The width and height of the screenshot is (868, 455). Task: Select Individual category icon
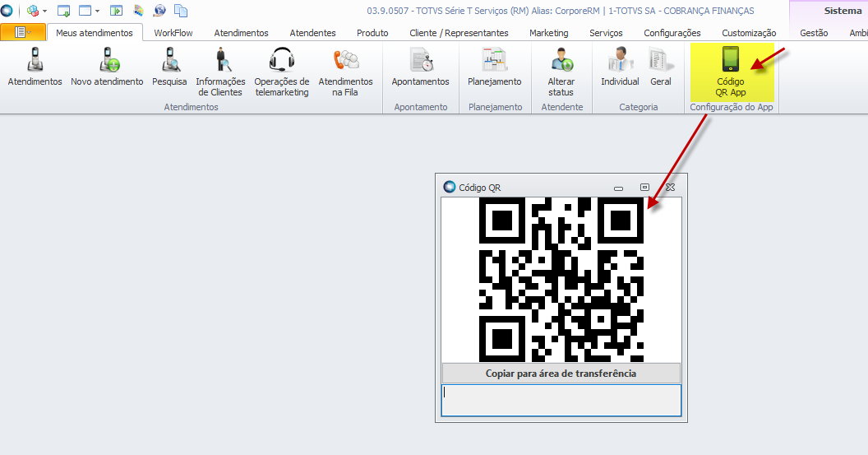620,60
